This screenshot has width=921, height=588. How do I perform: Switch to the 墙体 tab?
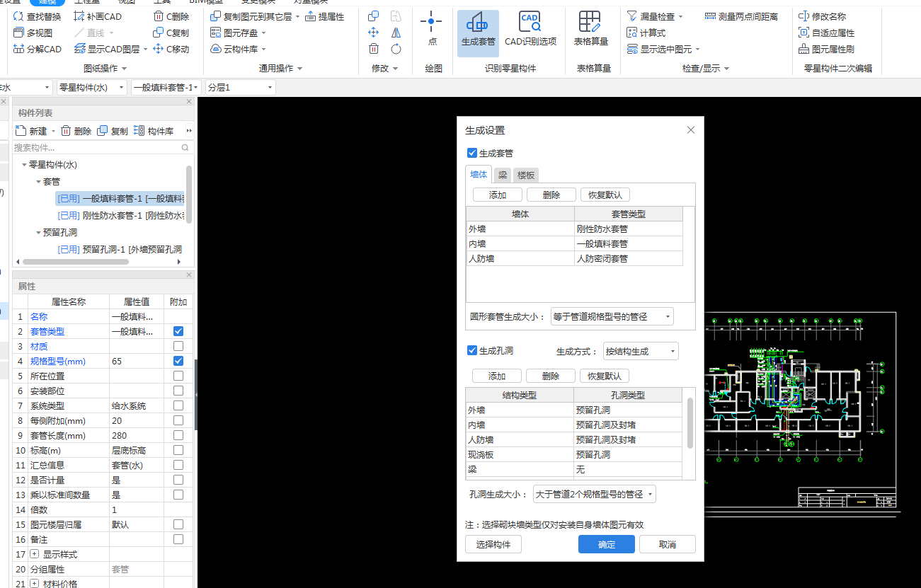[x=479, y=175]
